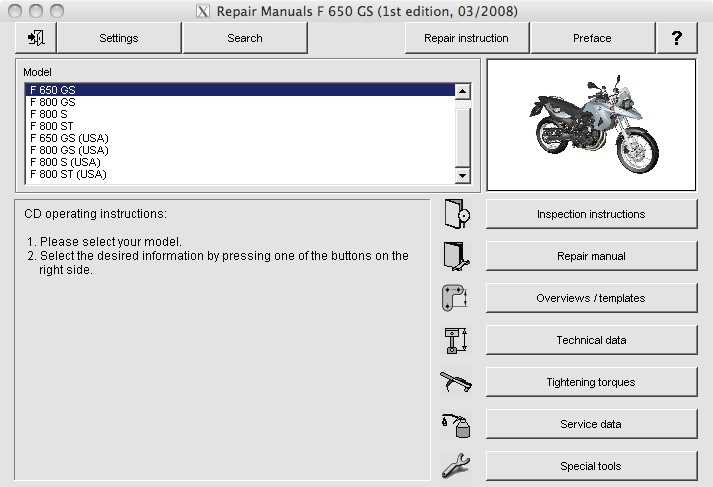
Task: Open the Settings button
Action: [x=119, y=38]
